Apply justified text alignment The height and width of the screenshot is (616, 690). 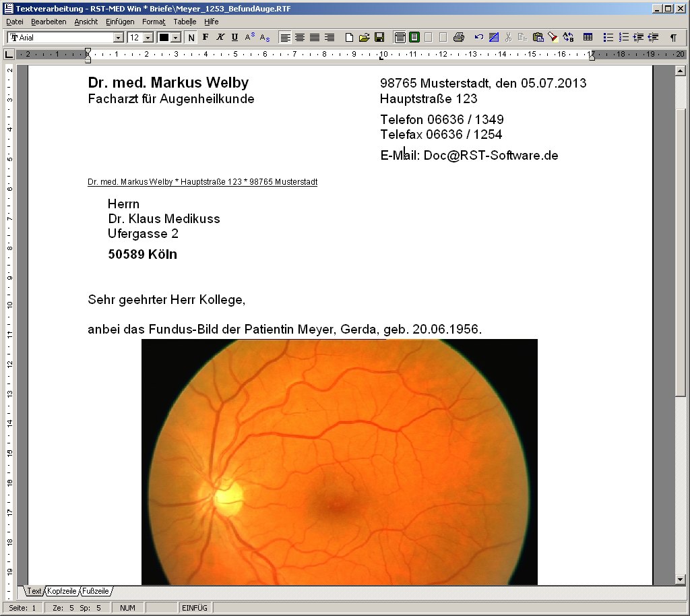[x=314, y=37]
